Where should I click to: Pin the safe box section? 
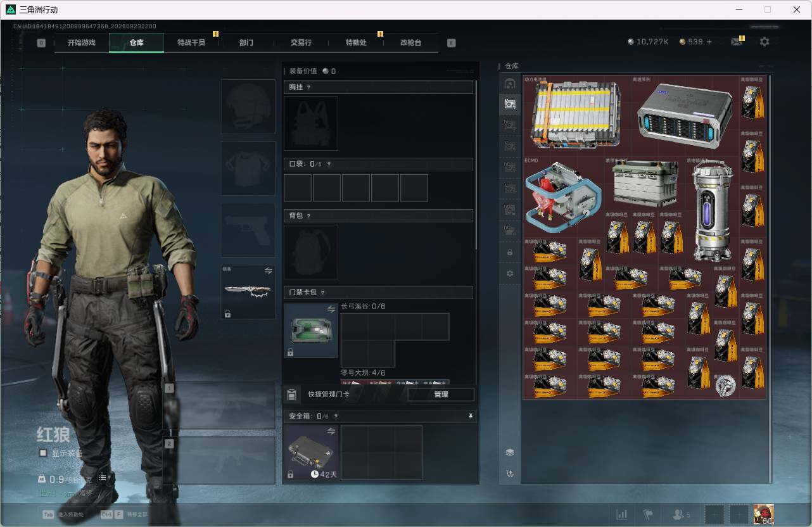[x=471, y=416]
